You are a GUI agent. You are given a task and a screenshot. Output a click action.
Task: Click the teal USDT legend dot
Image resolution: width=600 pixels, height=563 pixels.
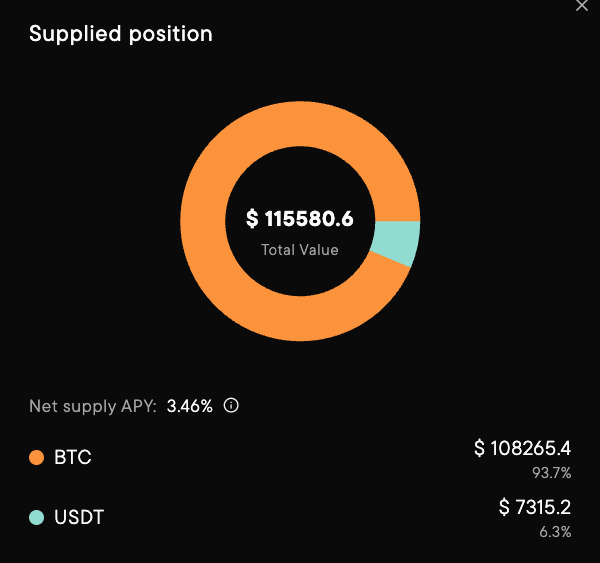[x=37, y=517]
